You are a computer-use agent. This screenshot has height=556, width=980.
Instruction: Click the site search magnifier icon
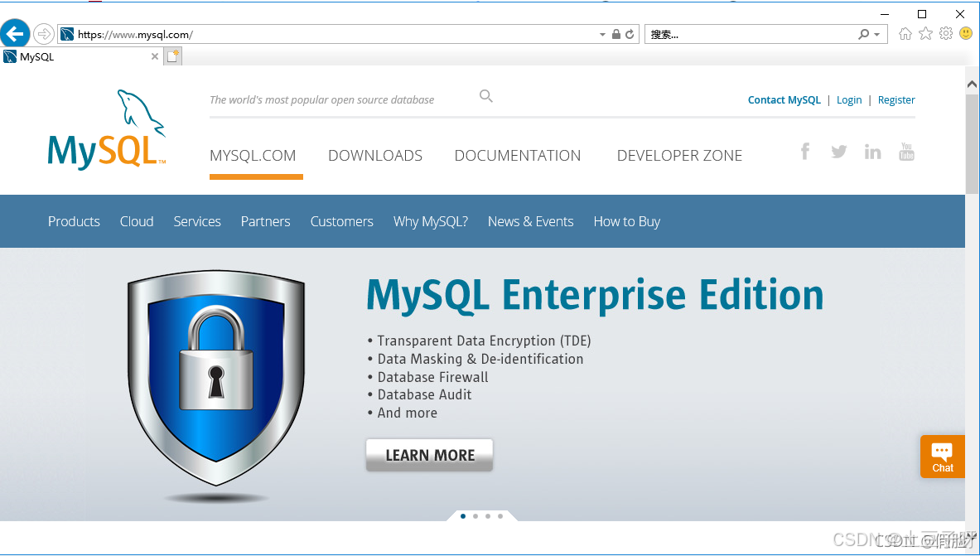click(x=486, y=96)
